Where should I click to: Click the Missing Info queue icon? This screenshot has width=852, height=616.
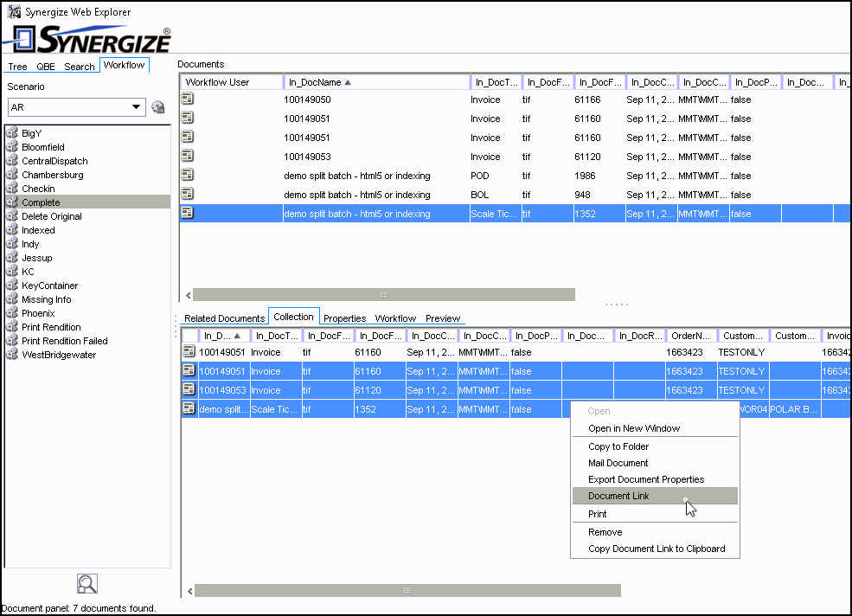tap(12, 298)
